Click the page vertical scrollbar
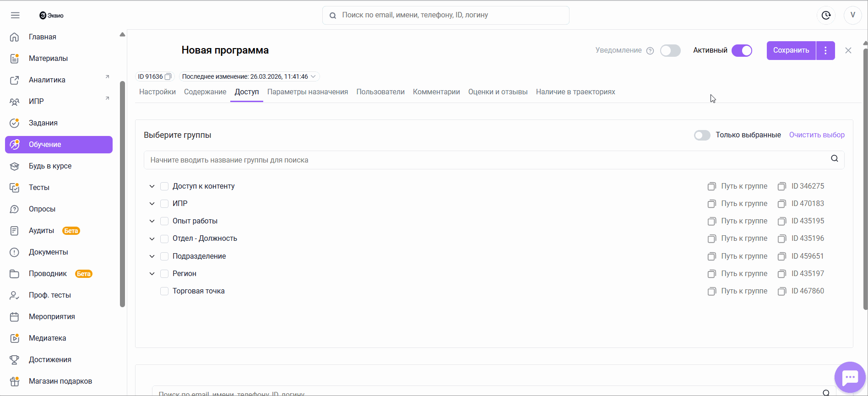 point(865,179)
